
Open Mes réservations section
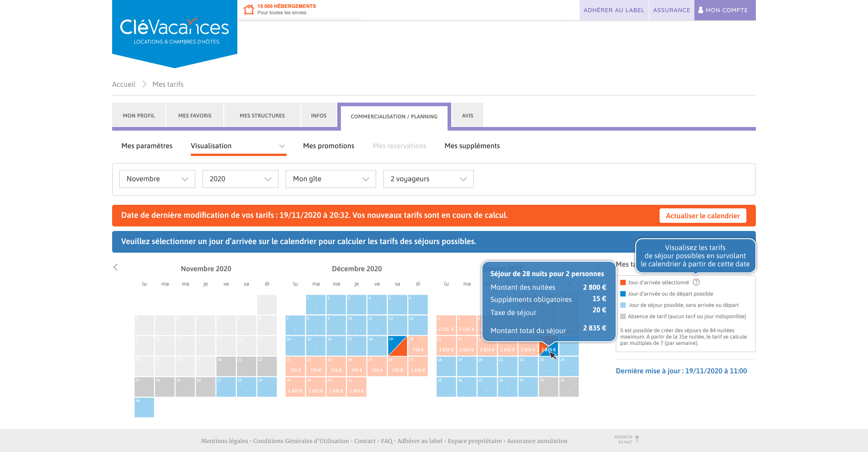399,146
